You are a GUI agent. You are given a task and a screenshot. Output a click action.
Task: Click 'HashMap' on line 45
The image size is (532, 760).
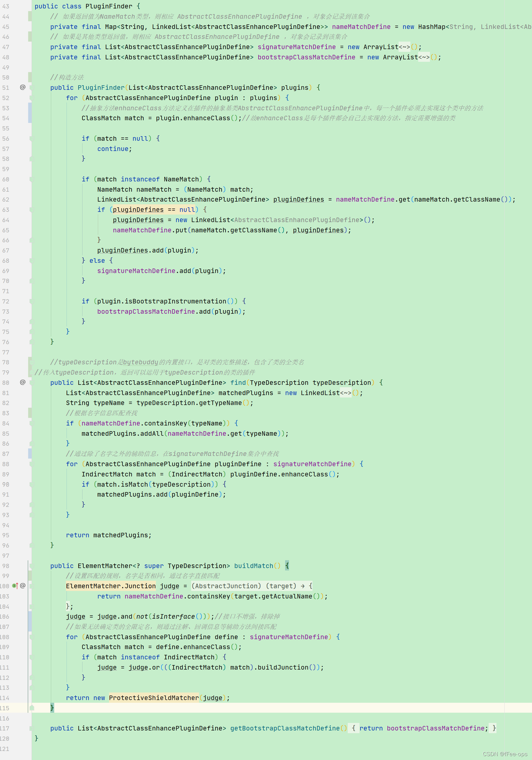pos(432,27)
